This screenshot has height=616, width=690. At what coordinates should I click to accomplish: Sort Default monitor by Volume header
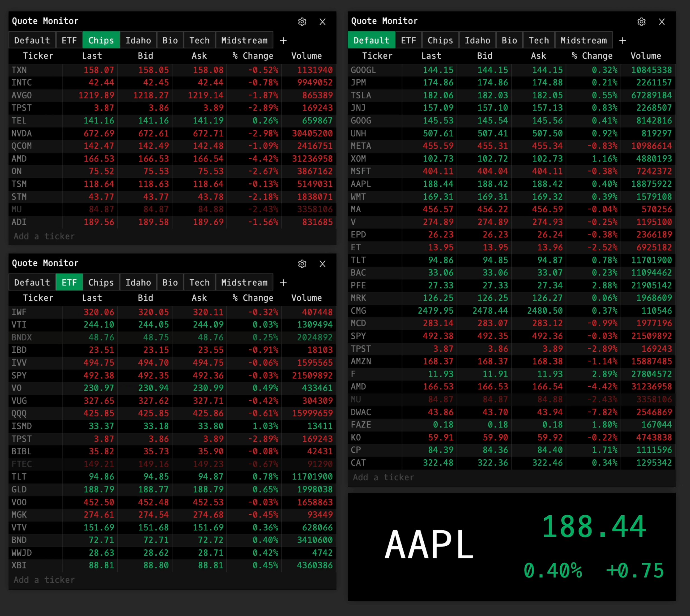pos(646,56)
